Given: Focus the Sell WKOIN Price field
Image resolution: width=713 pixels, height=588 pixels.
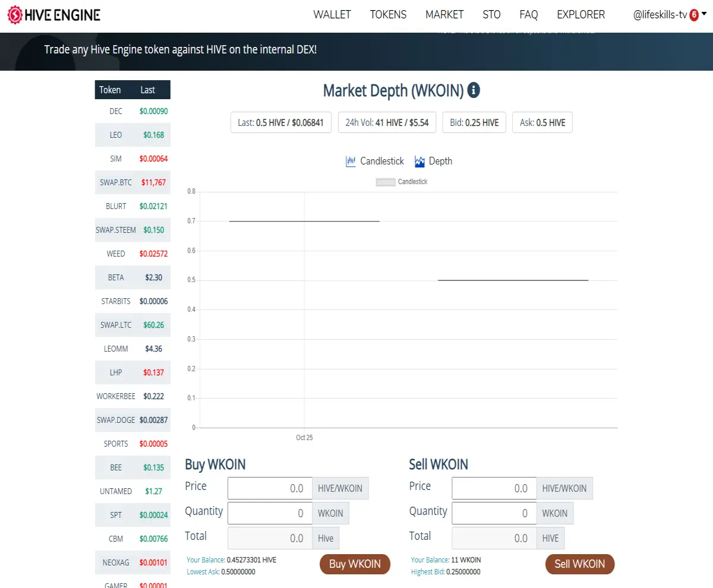Looking at the screenshot, I should click(494, 488).
